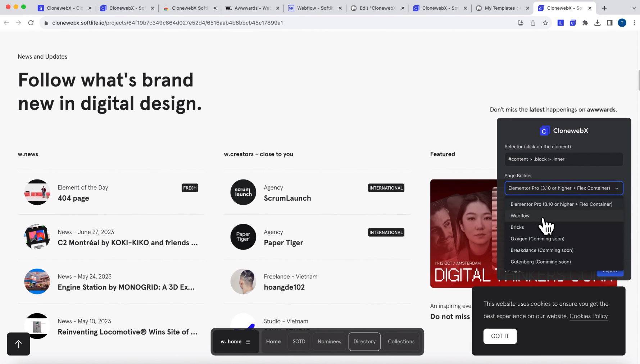Viewport: 640px width, 364px height.
Task: Click SOTD in the bottom navigation
Action: pyautogui.click(x=299, y=341)
